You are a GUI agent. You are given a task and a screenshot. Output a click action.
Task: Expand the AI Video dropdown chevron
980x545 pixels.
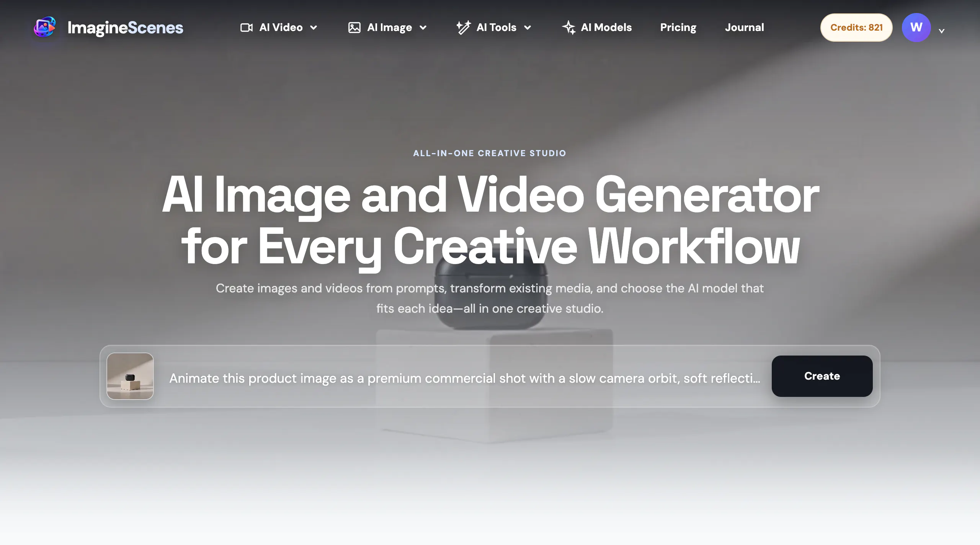pos(314,28)
